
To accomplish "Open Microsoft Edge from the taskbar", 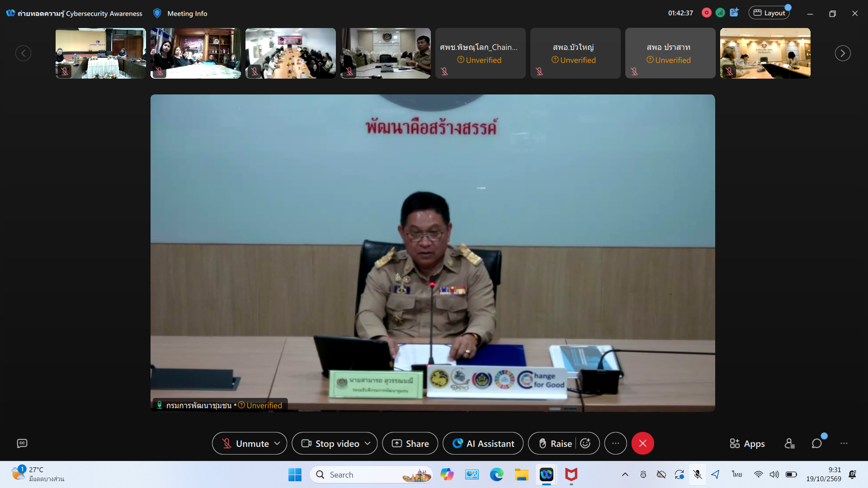I will 496,474.
